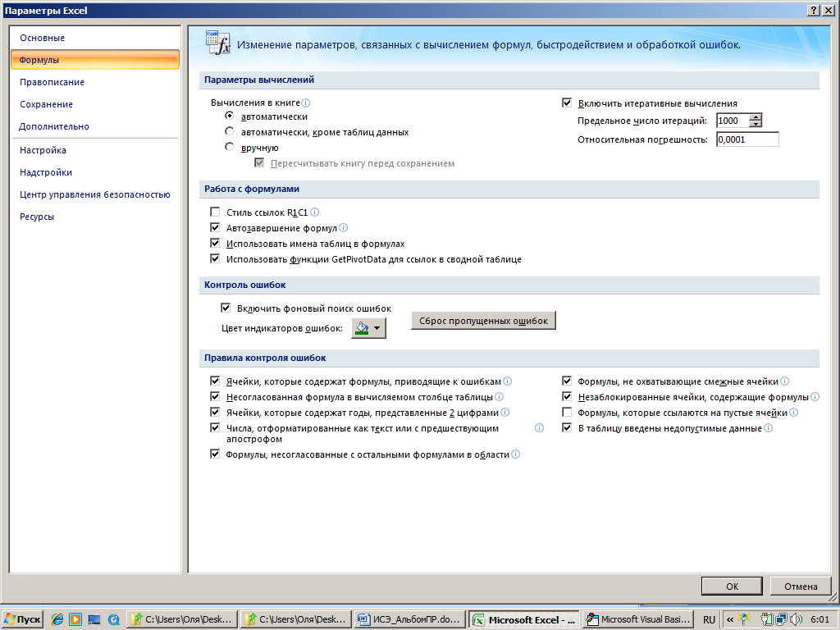This screenshot has width=840, height=630.
Task: Toggle Автозавершение формул checkbox
Action: point(215,228)
